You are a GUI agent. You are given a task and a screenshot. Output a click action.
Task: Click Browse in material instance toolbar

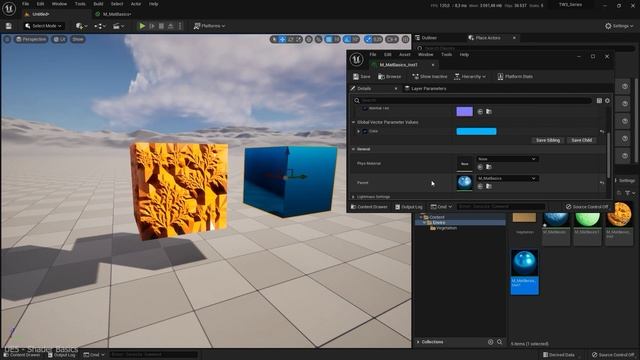point(390,76)
